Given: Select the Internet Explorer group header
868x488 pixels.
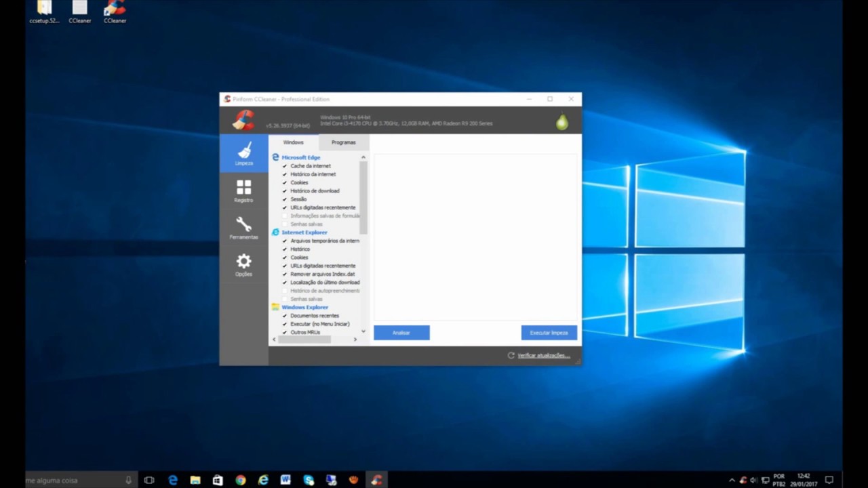Looking at the screenshot, I should tap(304, 232).
